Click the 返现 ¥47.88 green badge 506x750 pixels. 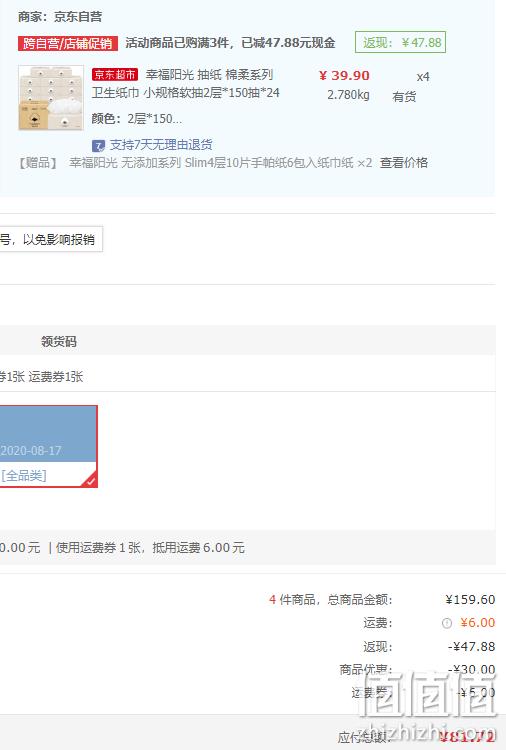(x=400, y=42)
